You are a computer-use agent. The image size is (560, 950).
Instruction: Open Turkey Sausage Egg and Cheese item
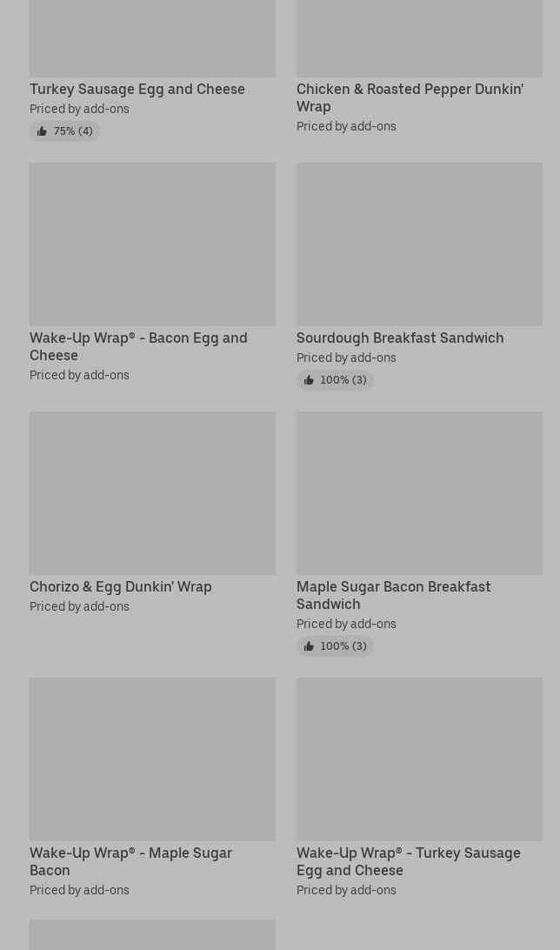point(137,89)
